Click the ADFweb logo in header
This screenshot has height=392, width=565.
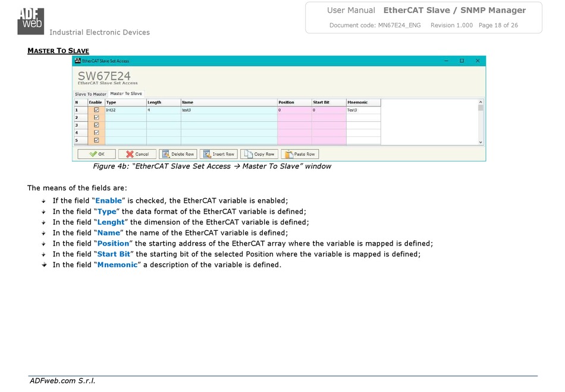tap(30, 20)
